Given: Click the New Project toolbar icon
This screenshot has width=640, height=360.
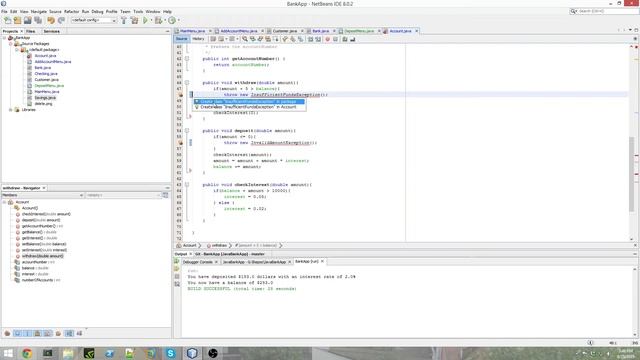Looking at the screenshot, I should (x=18, y=20).
